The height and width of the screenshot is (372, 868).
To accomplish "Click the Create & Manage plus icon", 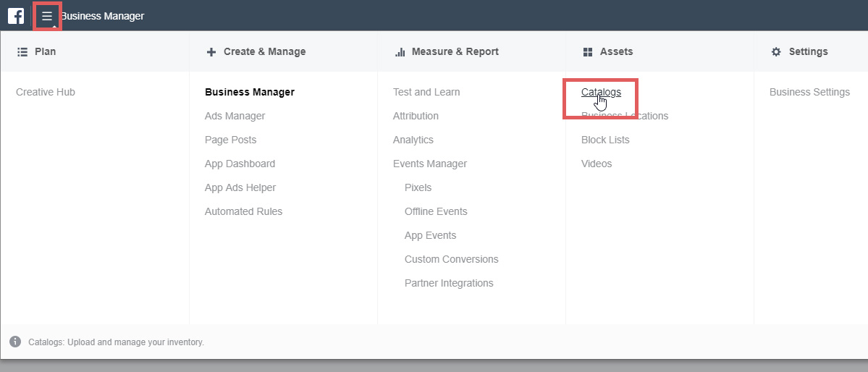I will tap(211, 51).
